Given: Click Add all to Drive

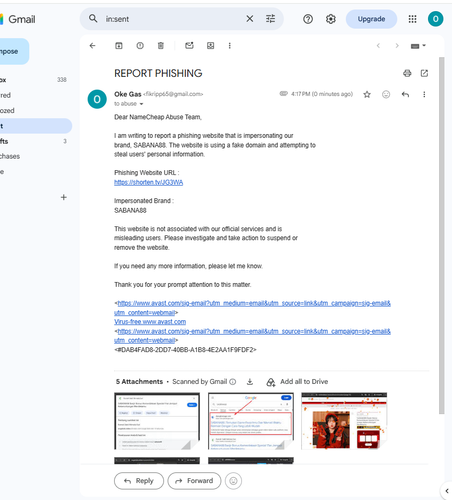Looking at the screenshot, I should pyautogui.click(x=297, y=382).
